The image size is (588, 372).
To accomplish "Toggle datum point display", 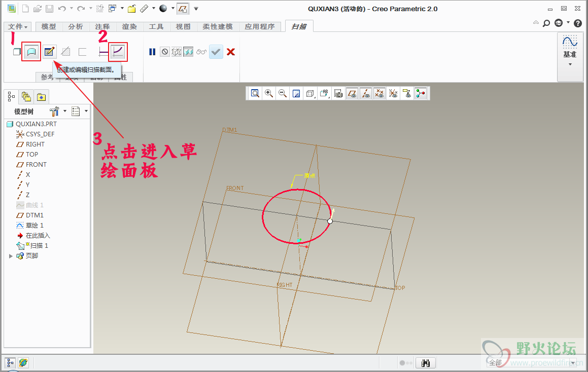I will 379,93.
